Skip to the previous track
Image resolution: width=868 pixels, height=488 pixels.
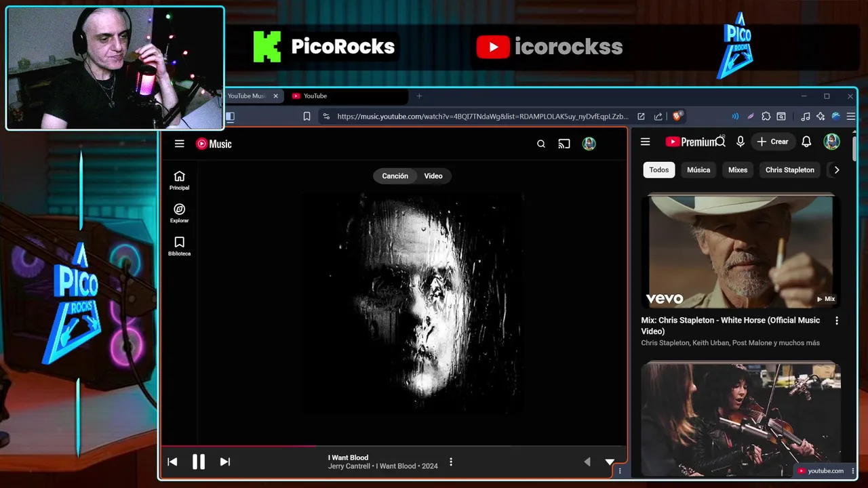tap(172, 462)
